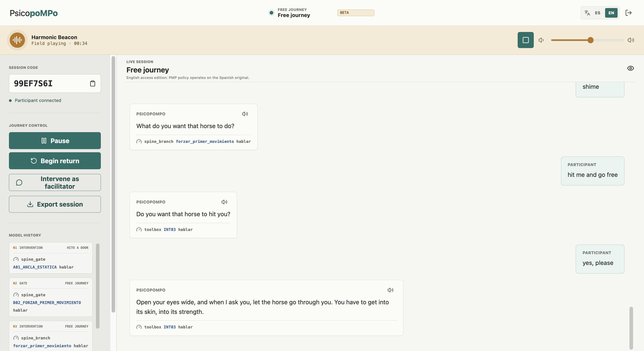Open model history entry 02 GATE

(x=51, y=297)
